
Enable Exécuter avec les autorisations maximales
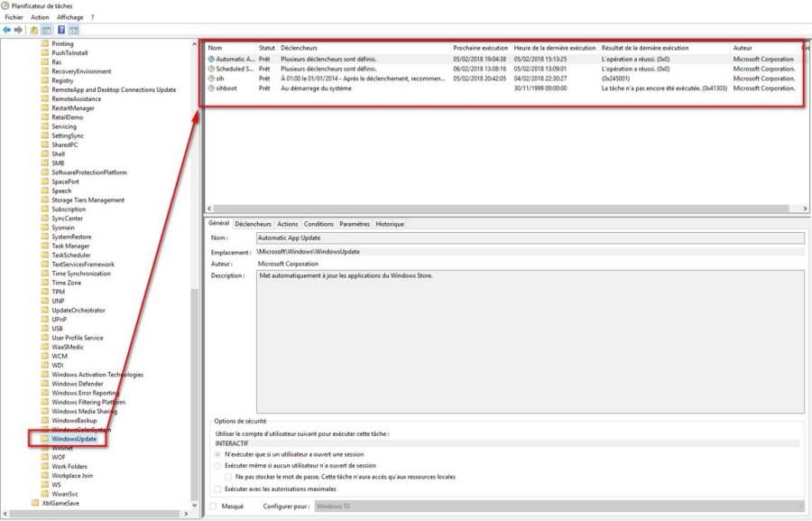pyautogui.click(x=217, y=488)
